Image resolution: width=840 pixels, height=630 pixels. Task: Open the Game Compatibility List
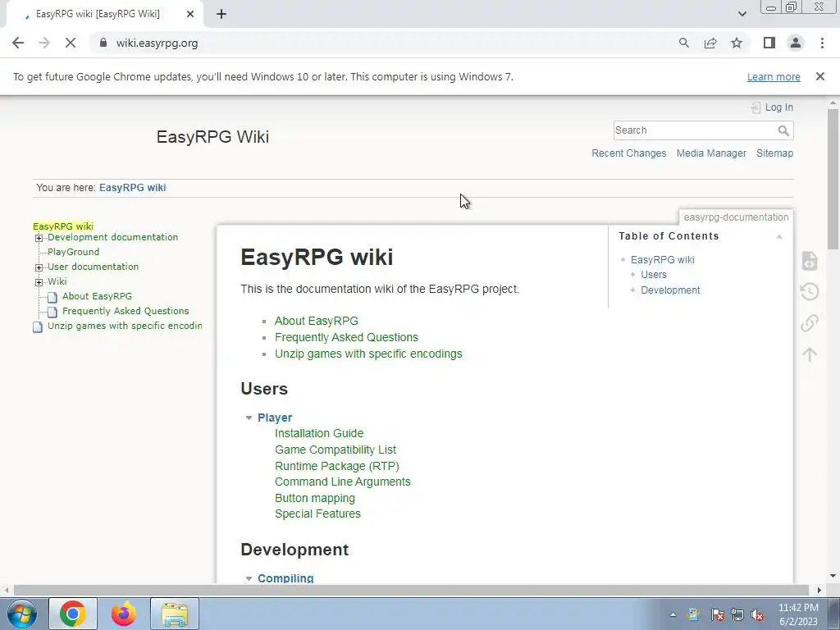pyautogui.click(x=336, y=450)
